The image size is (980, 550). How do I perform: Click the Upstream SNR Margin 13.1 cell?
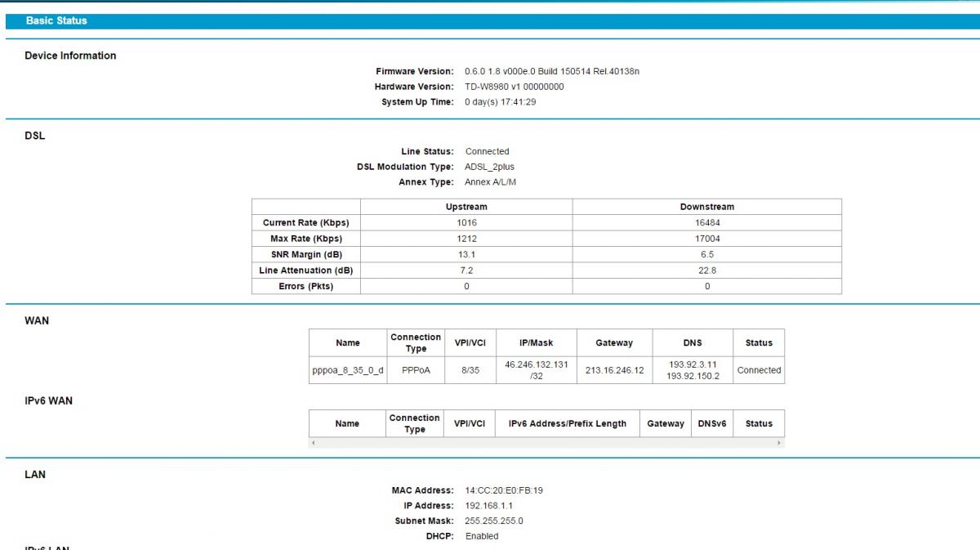click(x=466, y=254)
